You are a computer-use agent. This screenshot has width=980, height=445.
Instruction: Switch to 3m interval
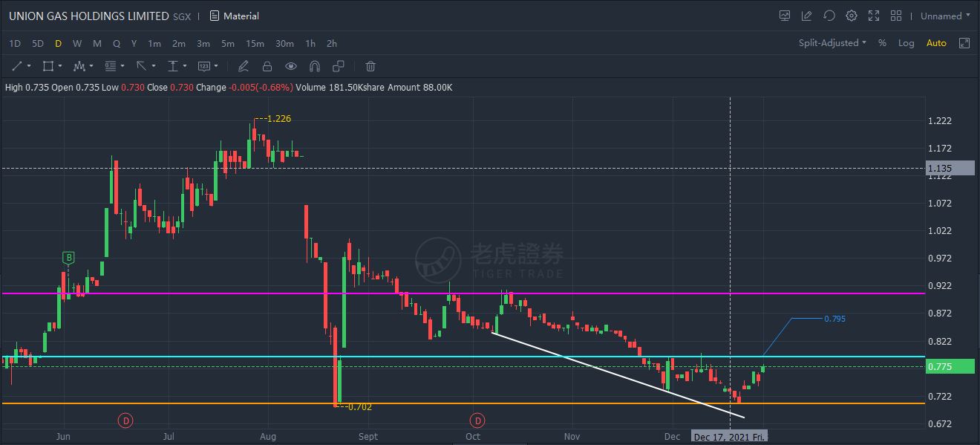[203, 43]
